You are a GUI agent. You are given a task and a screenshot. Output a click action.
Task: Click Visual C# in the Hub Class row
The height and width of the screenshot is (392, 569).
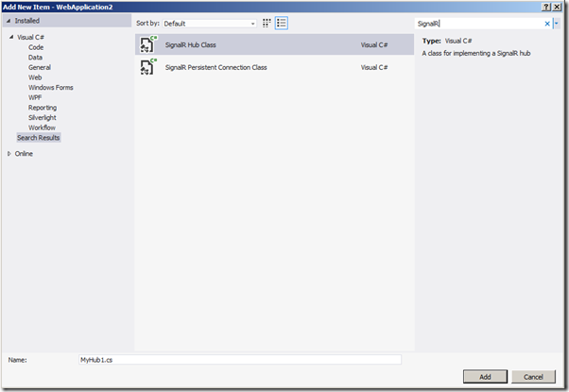(x=374, y=45)
